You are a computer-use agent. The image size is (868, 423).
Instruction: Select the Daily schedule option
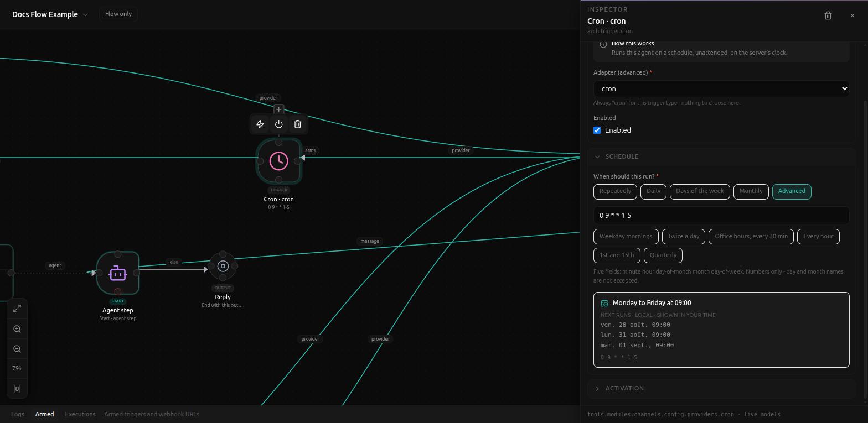click(x=653, y=191)
